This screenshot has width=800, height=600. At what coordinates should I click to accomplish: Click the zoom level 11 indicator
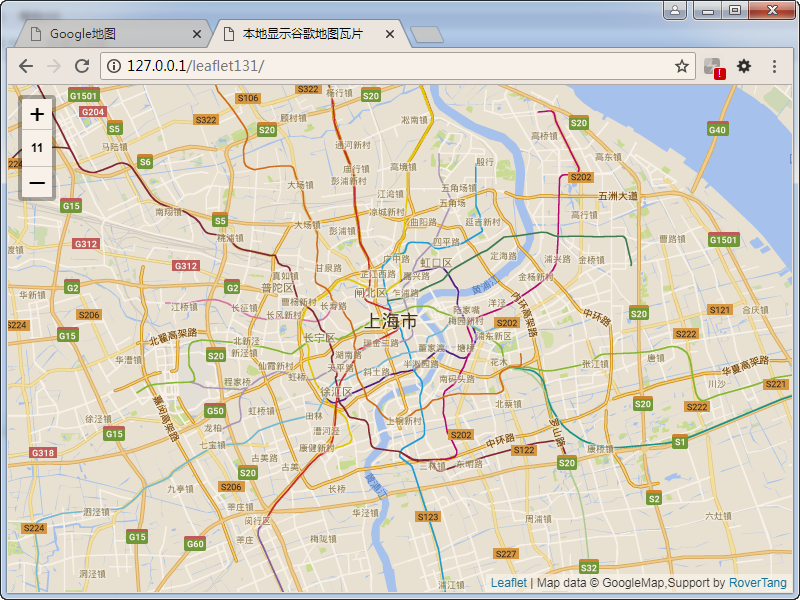coord(36,148)
